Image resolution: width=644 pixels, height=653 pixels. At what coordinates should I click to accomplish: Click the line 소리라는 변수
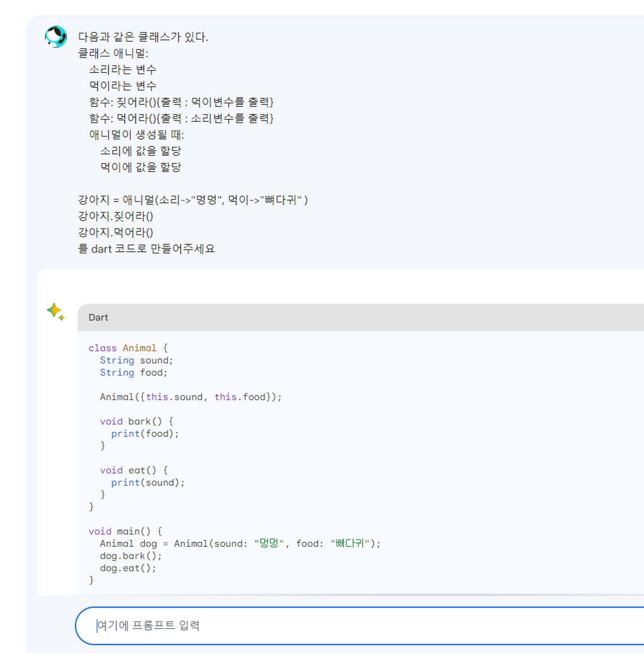[123, 70]
